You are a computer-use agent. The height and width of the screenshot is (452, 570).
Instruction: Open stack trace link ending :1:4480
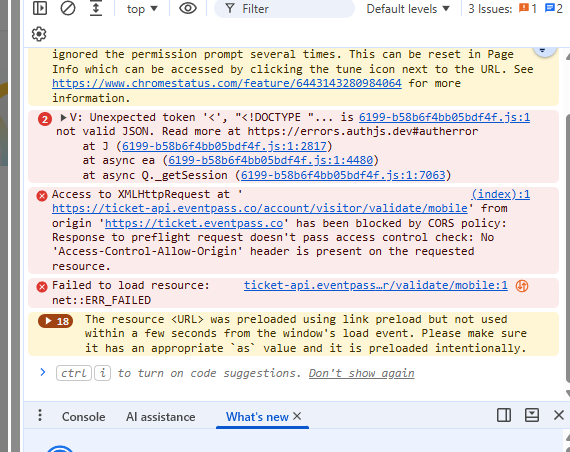[270, 160]
